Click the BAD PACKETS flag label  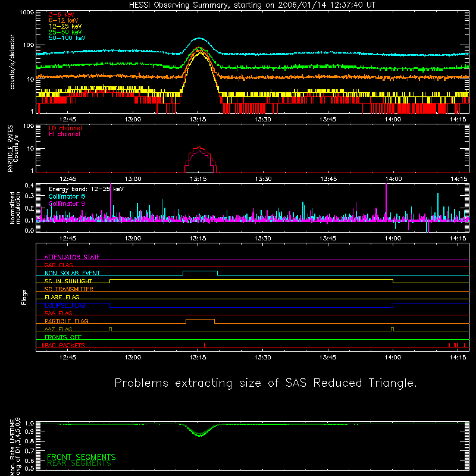click(x=64, y=345)
